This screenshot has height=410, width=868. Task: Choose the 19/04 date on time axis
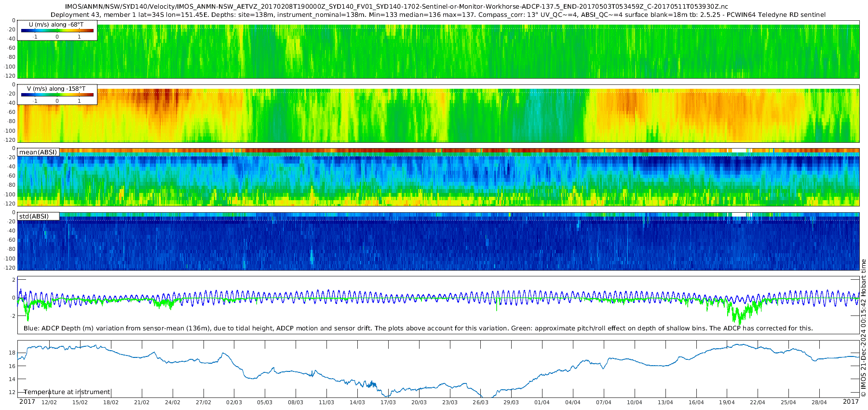(x=727, y=402)
